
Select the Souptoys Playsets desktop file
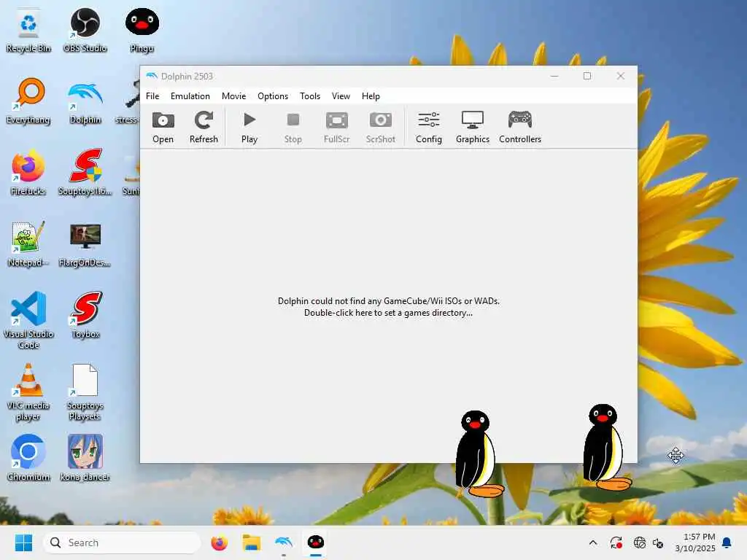[85, 392]
